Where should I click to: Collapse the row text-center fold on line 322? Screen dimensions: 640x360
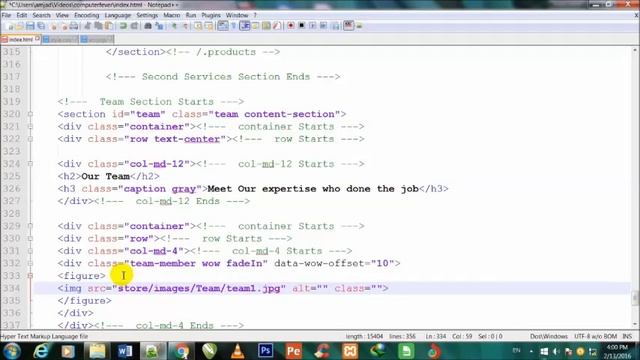(30, 139)
